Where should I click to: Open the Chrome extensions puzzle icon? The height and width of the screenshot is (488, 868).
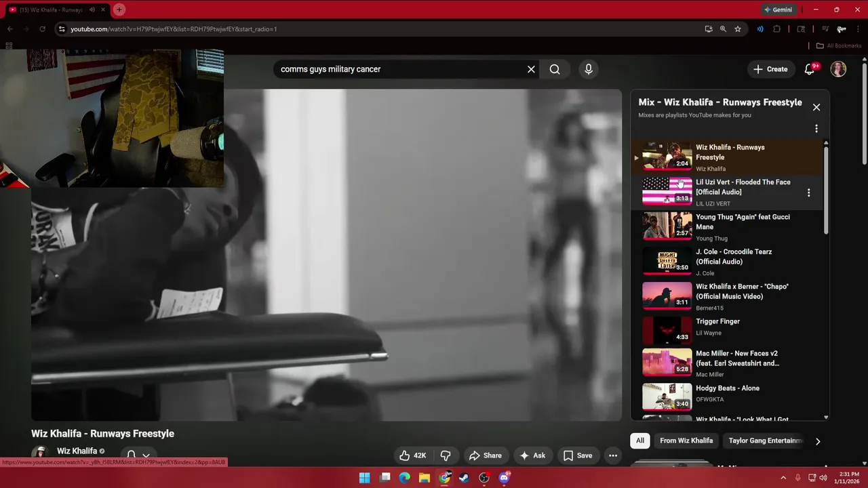pos(777,29)
